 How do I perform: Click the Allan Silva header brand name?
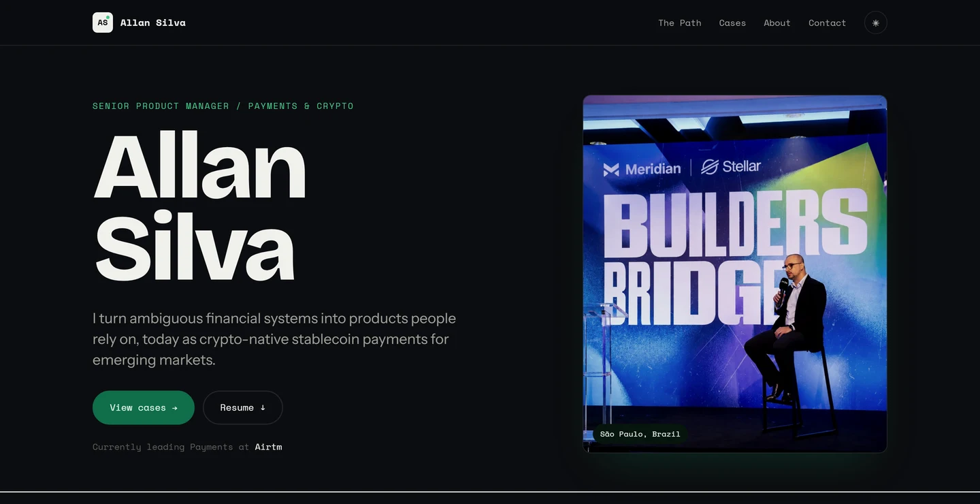pos(153,22)
